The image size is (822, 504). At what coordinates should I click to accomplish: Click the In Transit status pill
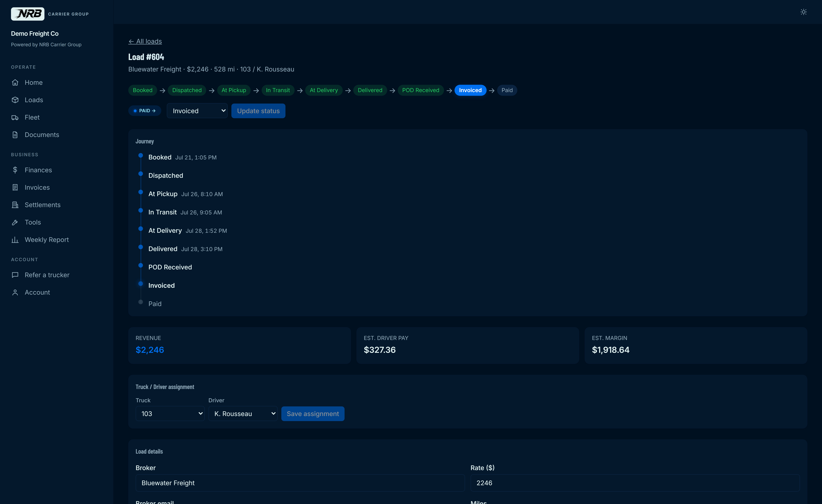pos(278,90)
